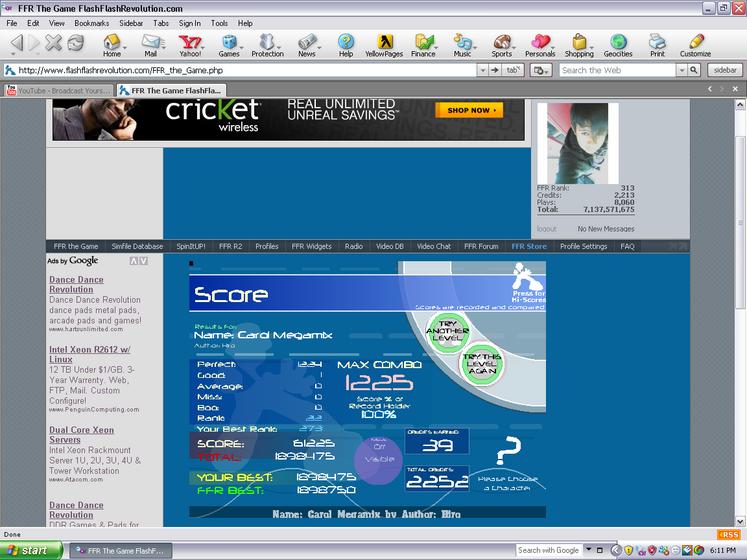The image size is (747, 560).
Task: Click the Intel Xeon R2612 ad link
Action: pyautogui.click(x=90, y=354)
